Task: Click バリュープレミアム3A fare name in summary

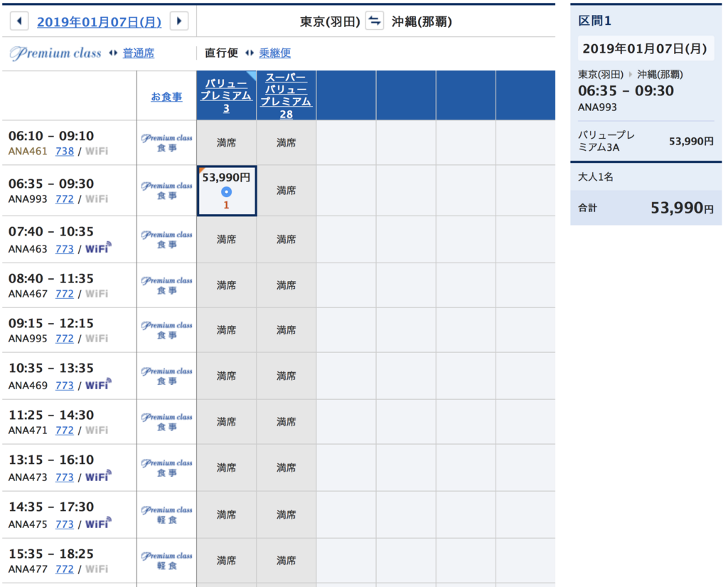Action: click(606, 142)
